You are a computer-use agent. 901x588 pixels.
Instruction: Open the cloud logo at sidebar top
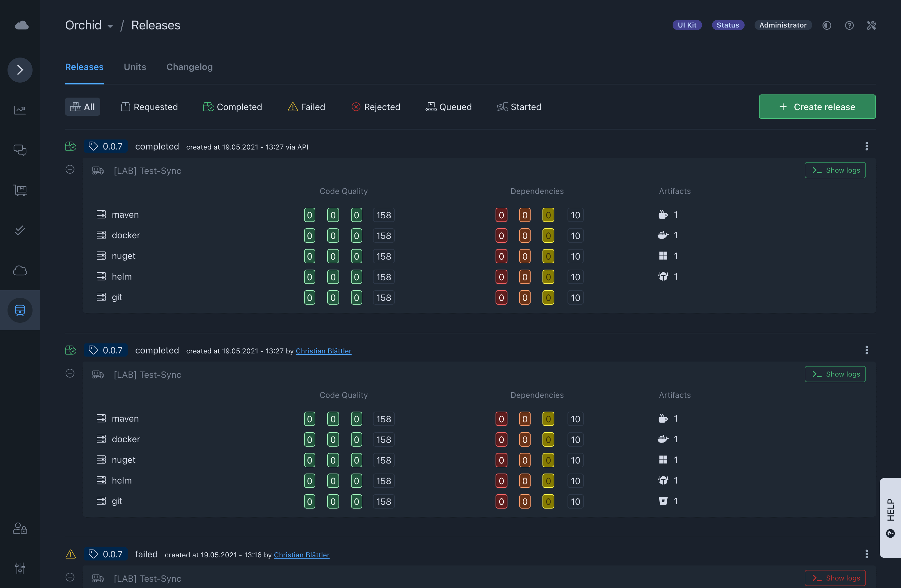[22, 25]
